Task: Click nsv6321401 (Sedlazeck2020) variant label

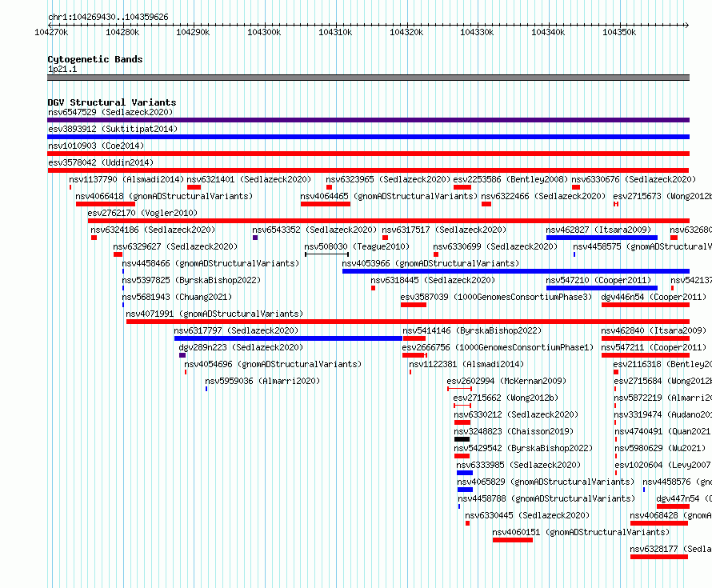Action: (x=249, y=179)
